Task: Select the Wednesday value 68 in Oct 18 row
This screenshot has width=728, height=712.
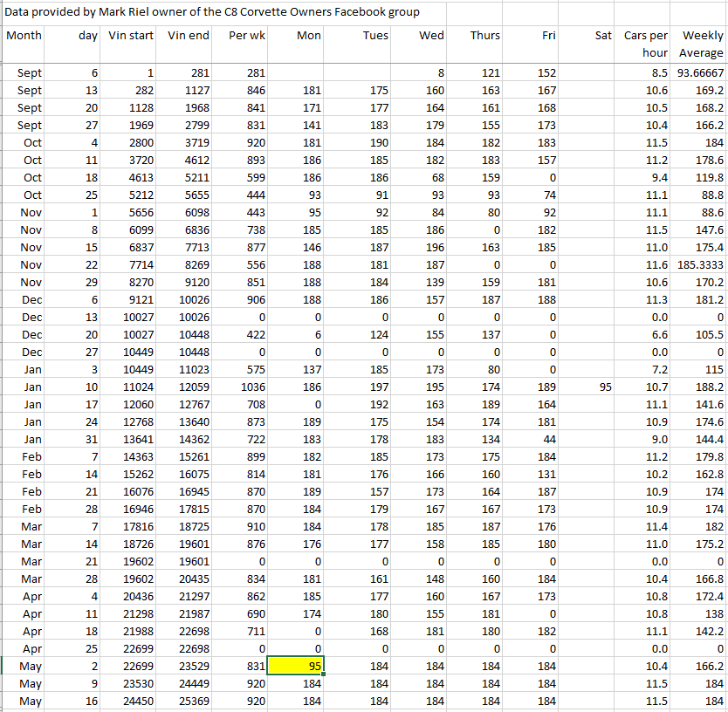Action: click(x=419, y=177)
